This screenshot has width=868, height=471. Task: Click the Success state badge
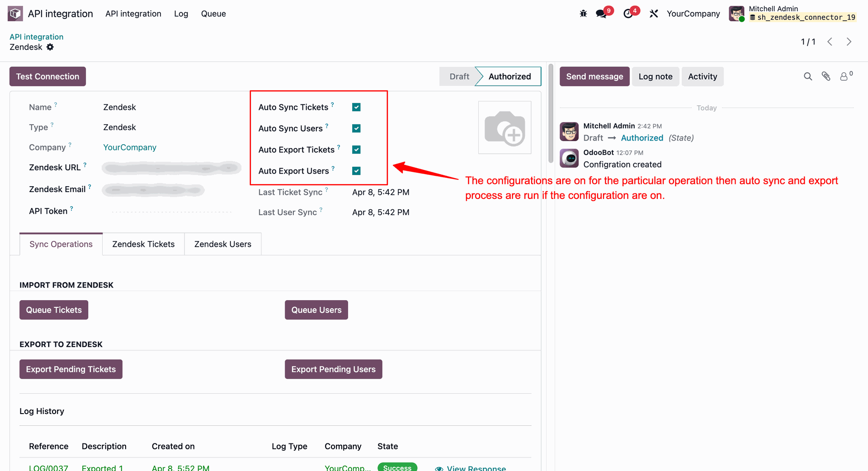click(x=397, y=467)
